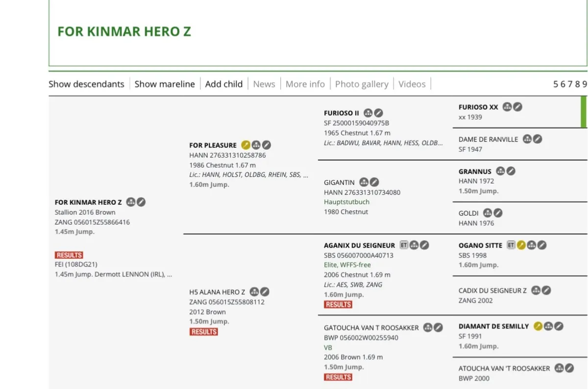
Task: Open the GATOUCHA VAN T ROOSAKKER horse link
Action: click(371, 327)
